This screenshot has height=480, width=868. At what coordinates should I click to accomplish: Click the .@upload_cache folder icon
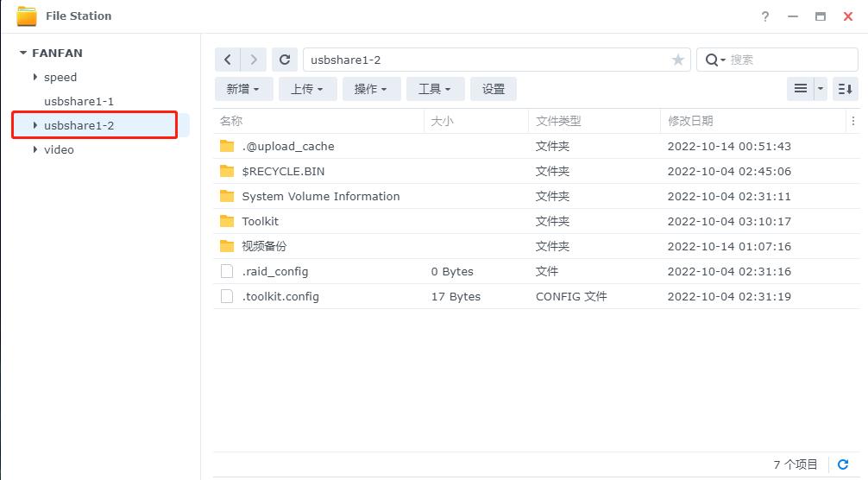[226, 146]
